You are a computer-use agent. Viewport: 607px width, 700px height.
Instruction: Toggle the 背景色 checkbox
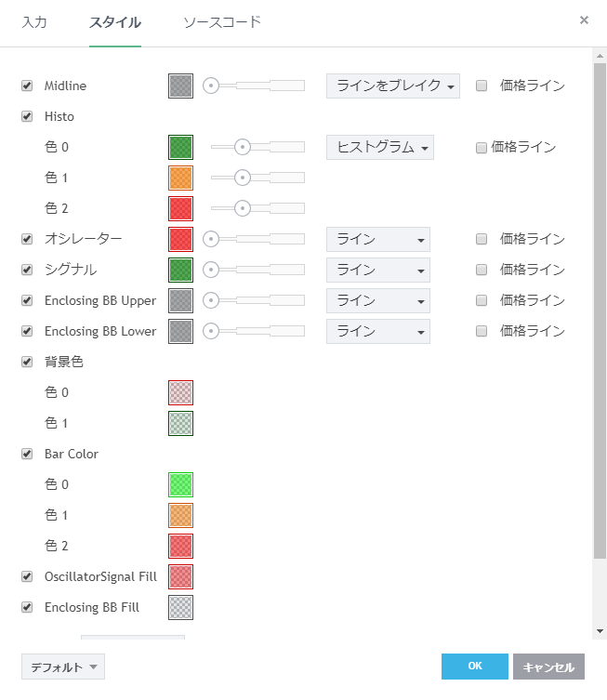click(x=27, y=362)
